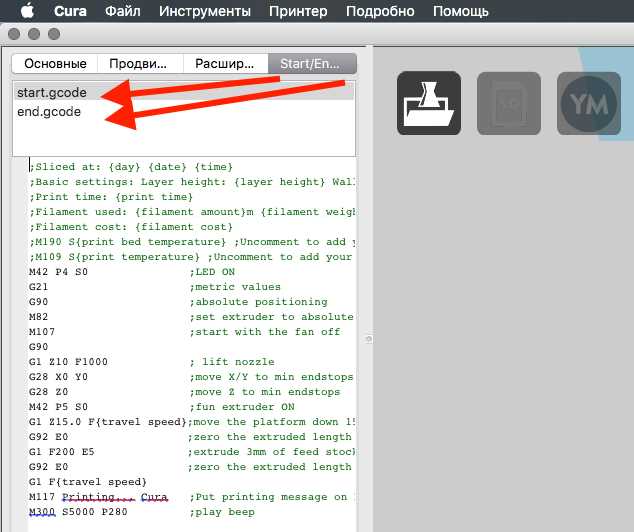Click the ';Filament cost:' line
This screenshot has width=634, height=532.
pyautogui.click(x=131, y=227)
